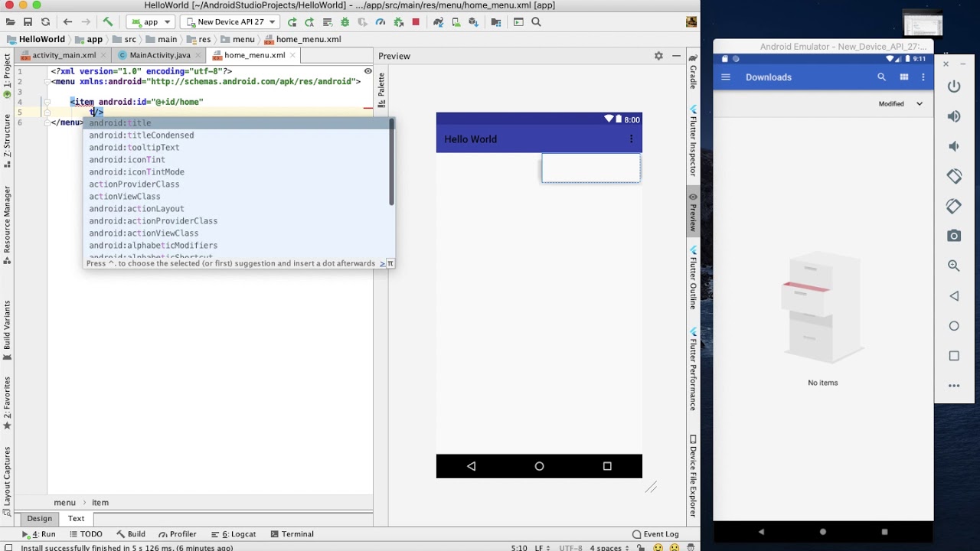Open the Android Profiler gauge icon

pyautogui.click(x=381, y=22)
